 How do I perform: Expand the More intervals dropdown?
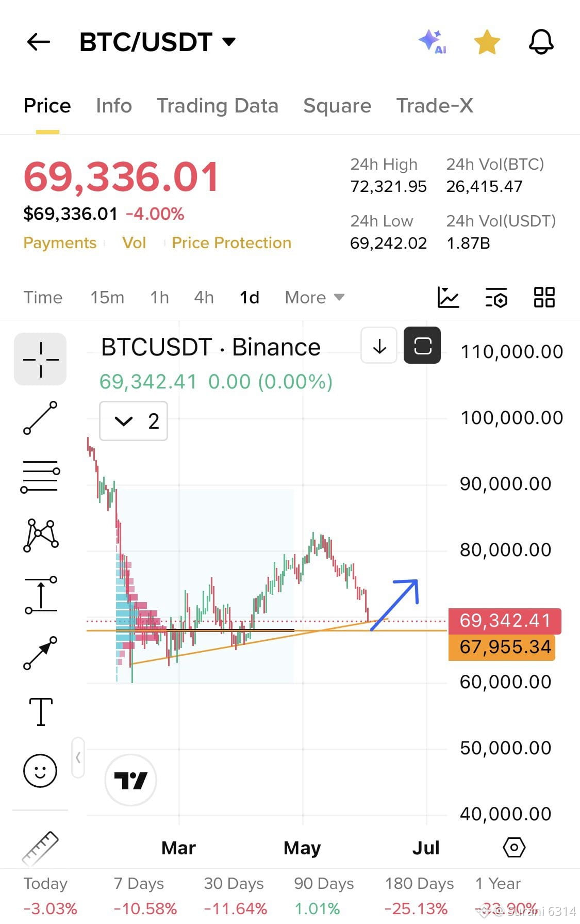pyautogui.click(x=314, y=298)
